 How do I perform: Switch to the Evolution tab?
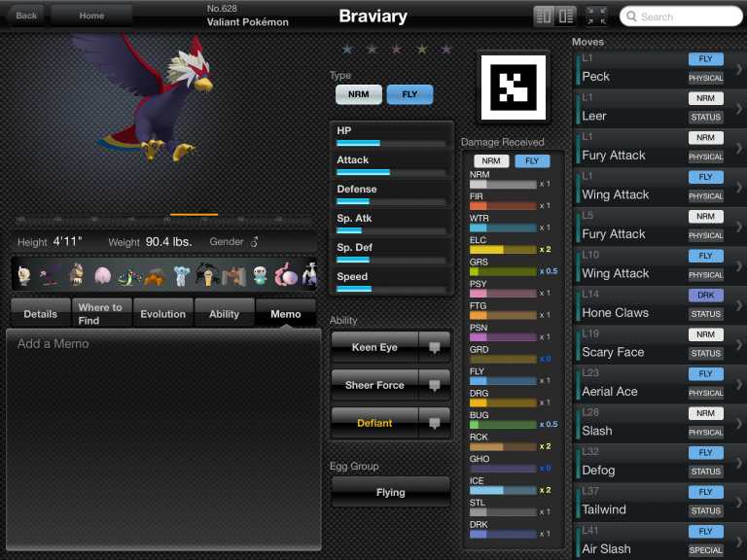[x=163, y=313]
